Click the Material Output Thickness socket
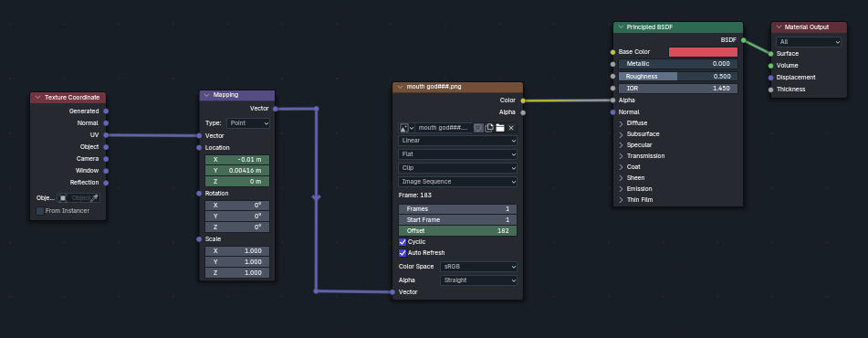This screenshot has height=338, width=868. point(770,90)
